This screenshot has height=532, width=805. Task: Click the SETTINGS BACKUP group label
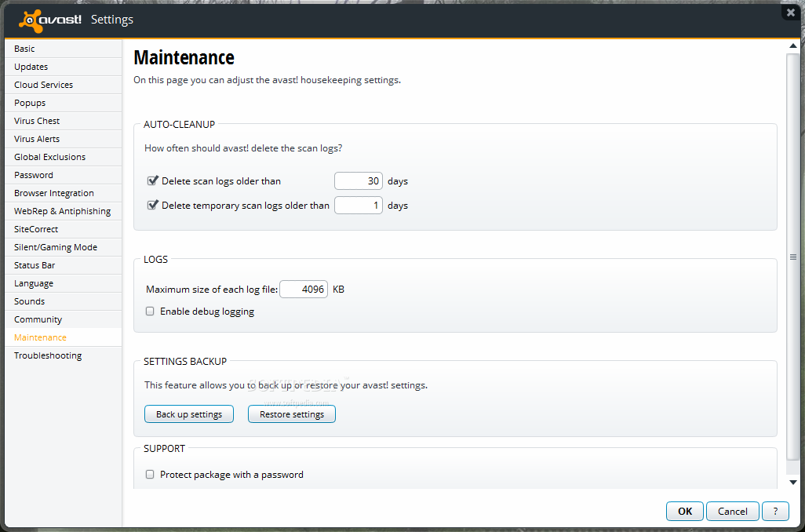(x=185, y=361)
